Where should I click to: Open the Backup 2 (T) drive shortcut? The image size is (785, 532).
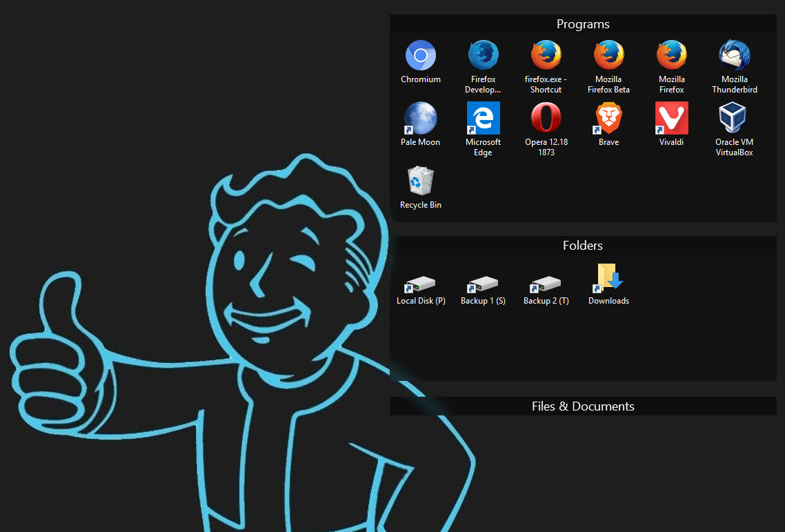point(546,284)
